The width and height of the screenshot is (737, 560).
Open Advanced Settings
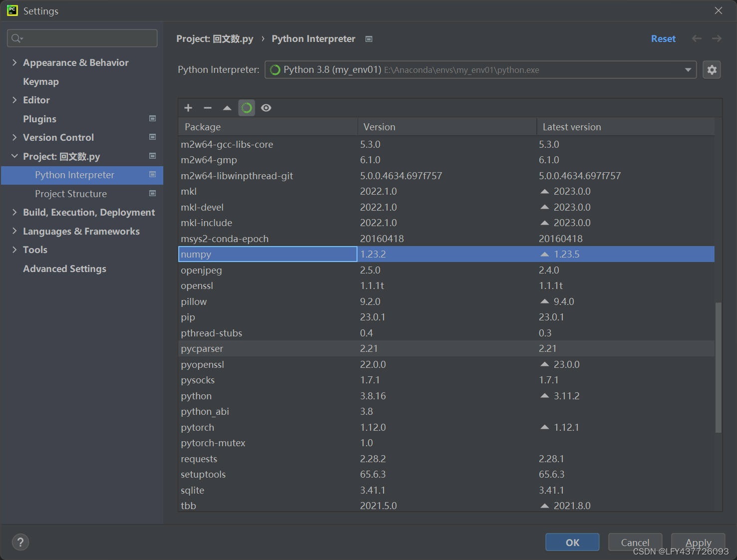click(x=64, y=269)
